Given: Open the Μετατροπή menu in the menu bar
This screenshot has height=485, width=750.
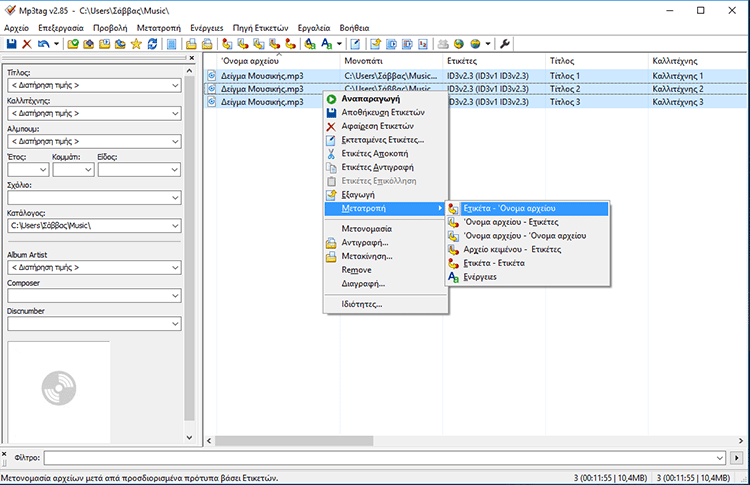Looking at the screenshot, I should click(x=159, y=28).
